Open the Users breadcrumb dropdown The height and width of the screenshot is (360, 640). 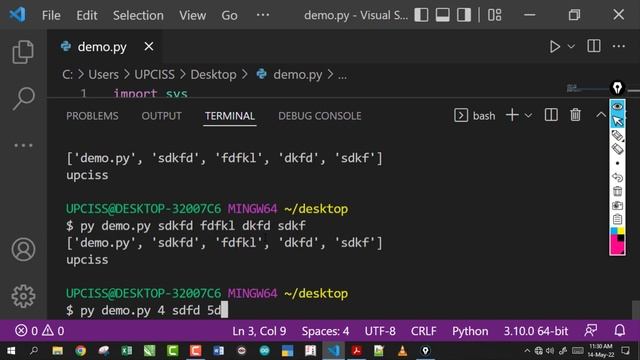[103, 75]
